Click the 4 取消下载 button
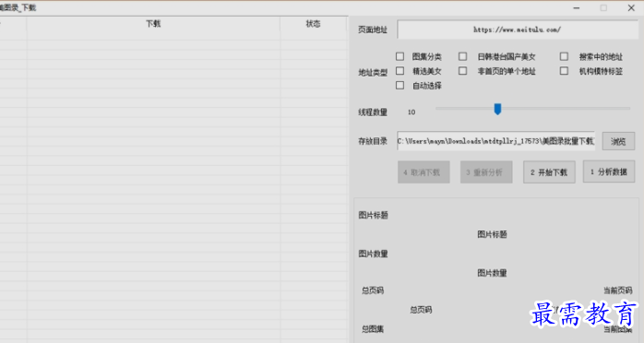The image size is (644, 343). tap(423, 172)
